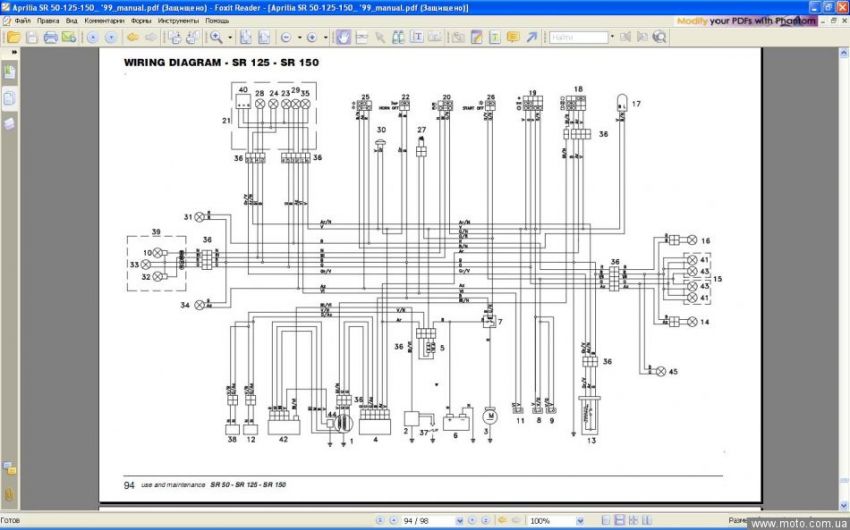The width and height of the screenshot is (850, 530).
Task: Open the Вид menu
Action: point(72,21)
